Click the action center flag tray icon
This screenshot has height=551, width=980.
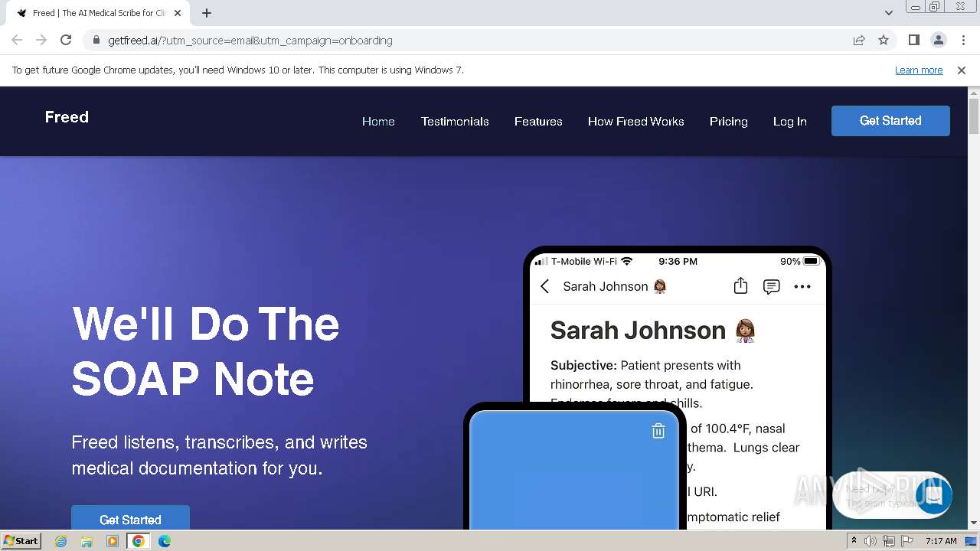tap(907, 541)
